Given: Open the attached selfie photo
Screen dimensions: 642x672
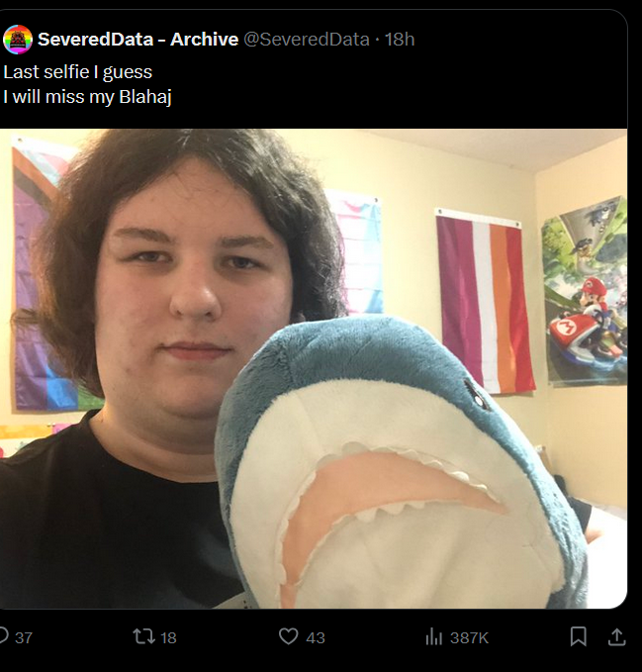Looking at the screenshot, I should (314, 368).
